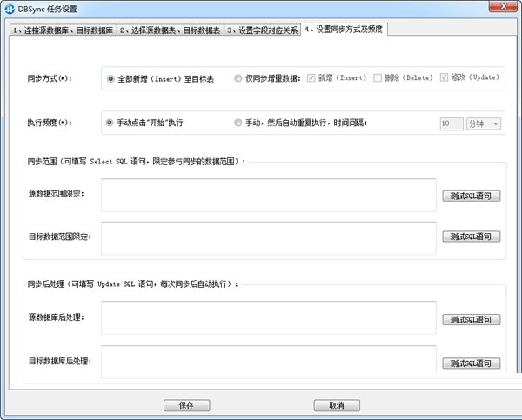522x420 pixels.
Task: Click the 源数据范围限定 SQL text box
Action: [268, 195]
